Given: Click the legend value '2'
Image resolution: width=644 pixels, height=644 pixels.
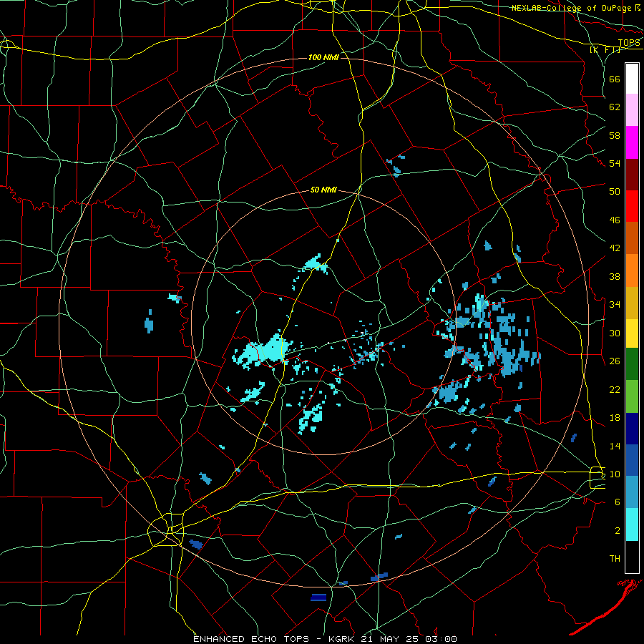Looking at the screenshot, I should (x=617, y=531).
